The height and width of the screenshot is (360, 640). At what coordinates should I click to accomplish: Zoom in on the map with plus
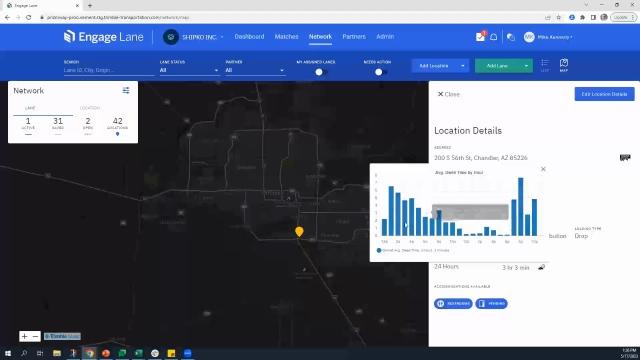point(24,336)
